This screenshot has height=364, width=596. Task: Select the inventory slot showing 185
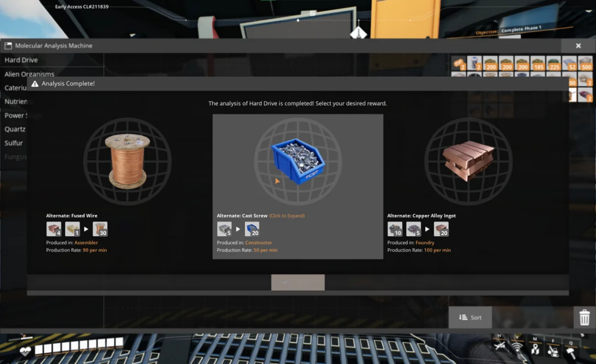coord(537,63)
